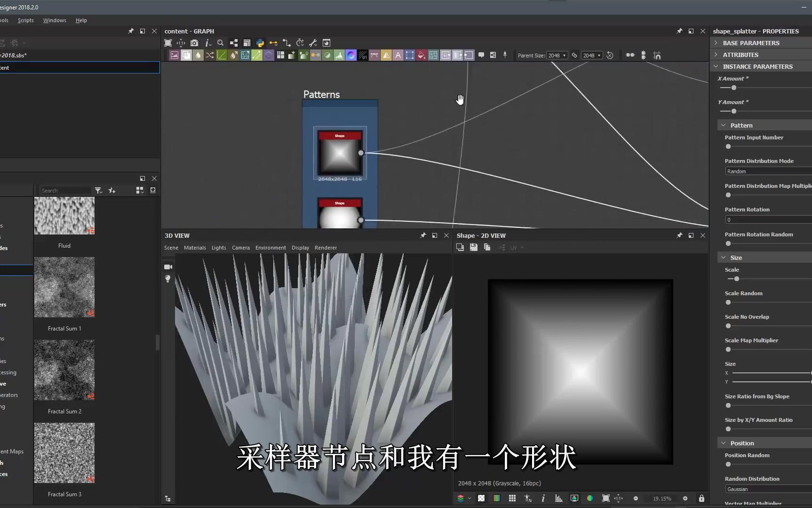Open Pattern Distribution Mode dropdown
Image resolution: width=812 pixels, height=508 pixels.
(x=768, y=171)
